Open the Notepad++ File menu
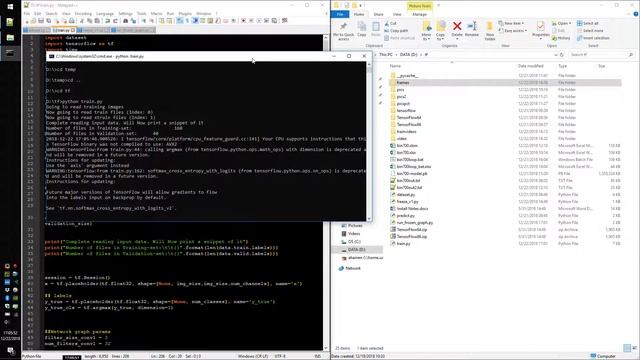The image size is (640, 360). [x=27, y=13]
